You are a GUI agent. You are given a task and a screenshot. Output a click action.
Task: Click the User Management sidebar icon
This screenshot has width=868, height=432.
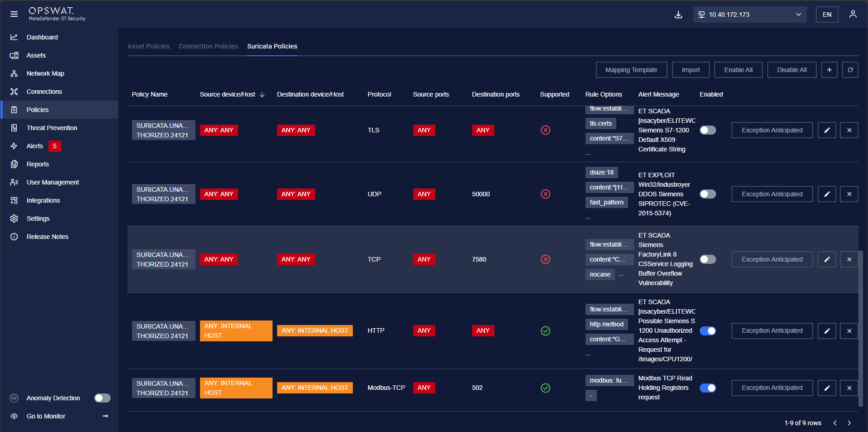[14, 182]
